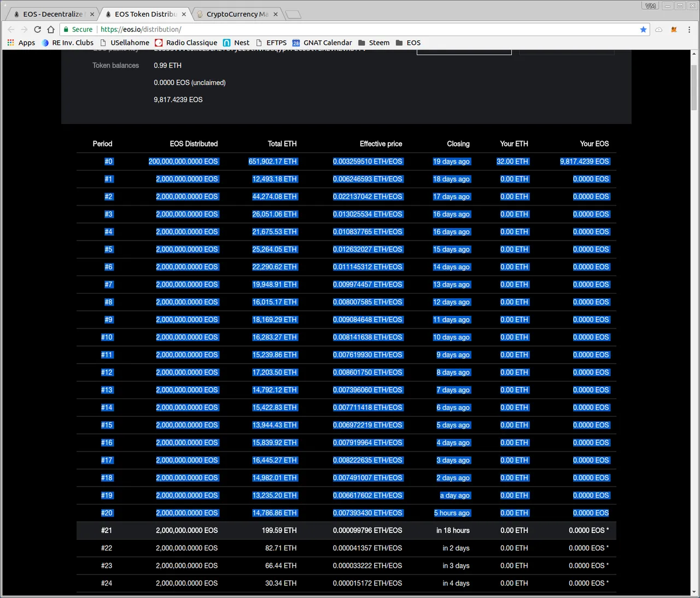Open Nest bookmark
700x598 pixels.
point(236,43)
